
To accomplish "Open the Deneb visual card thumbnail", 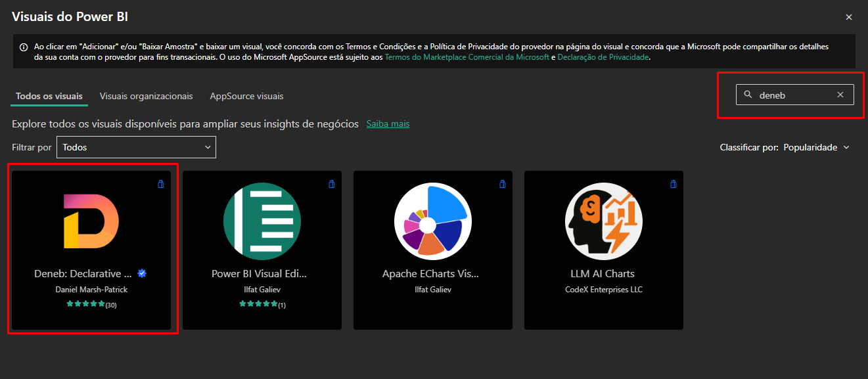I will (x=92, y=221).
